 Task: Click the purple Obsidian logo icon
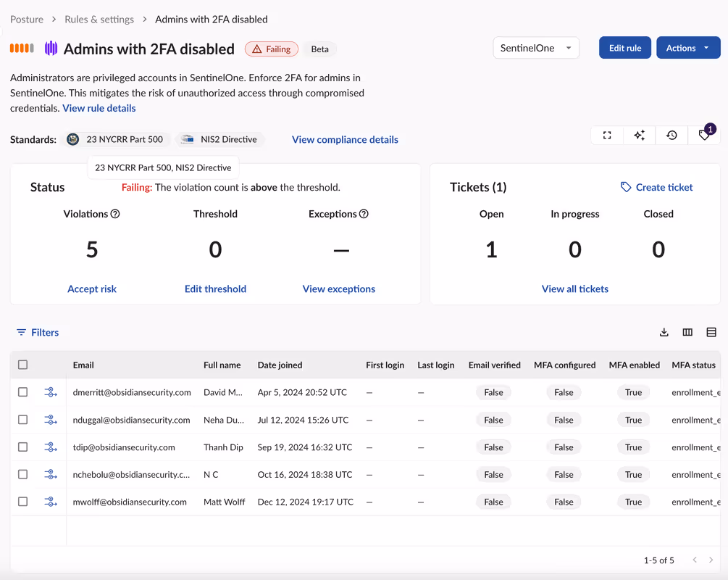click(x=51, y=49)
